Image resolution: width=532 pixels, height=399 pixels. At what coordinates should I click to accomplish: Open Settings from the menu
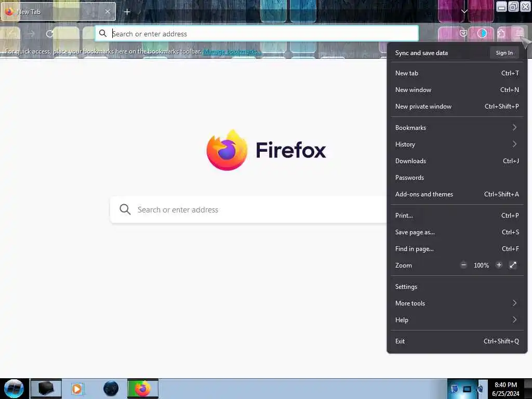point(457,286)
